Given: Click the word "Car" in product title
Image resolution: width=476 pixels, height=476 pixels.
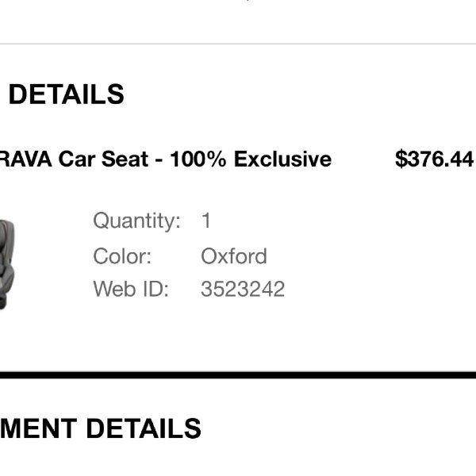Looking at the screenshot, I should (x=77, y=159).
